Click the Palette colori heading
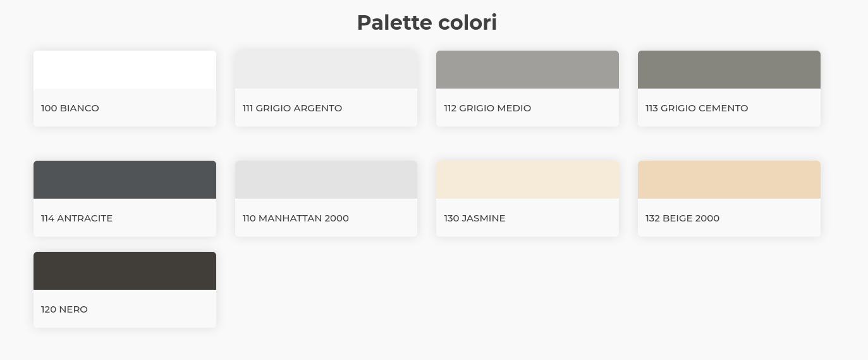This screenshot has height=360, width=868. click(427, 23)
